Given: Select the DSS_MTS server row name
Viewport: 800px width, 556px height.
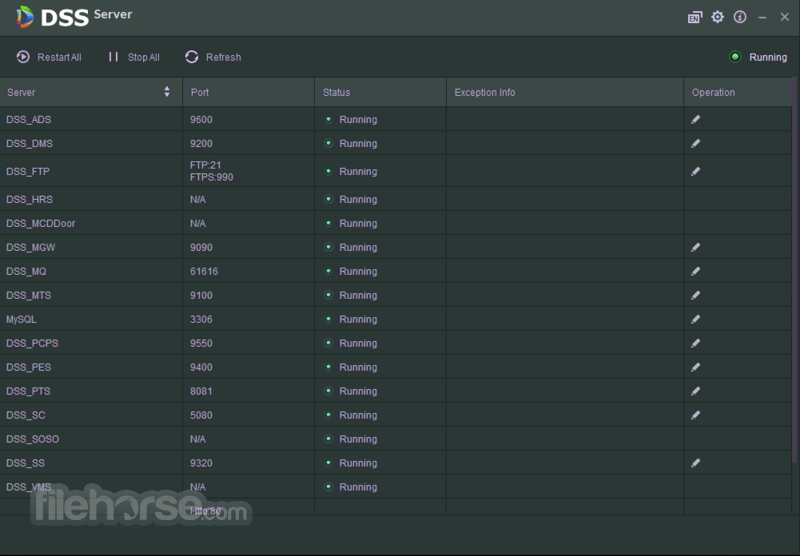Looking at the screenshot, I should pyautogui.click(x=29, y=295).
